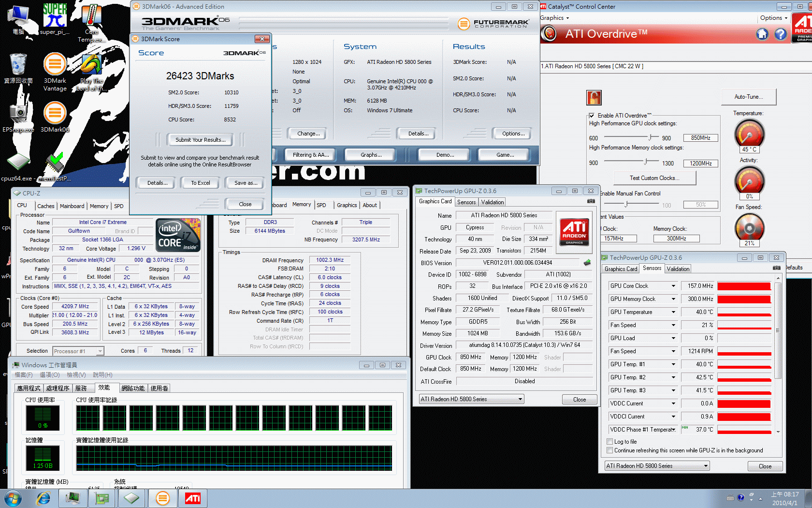Viewport: 812px width, 508px height.
Task: Open the Recycle Bin desktop icon
Action: (18, 68)
